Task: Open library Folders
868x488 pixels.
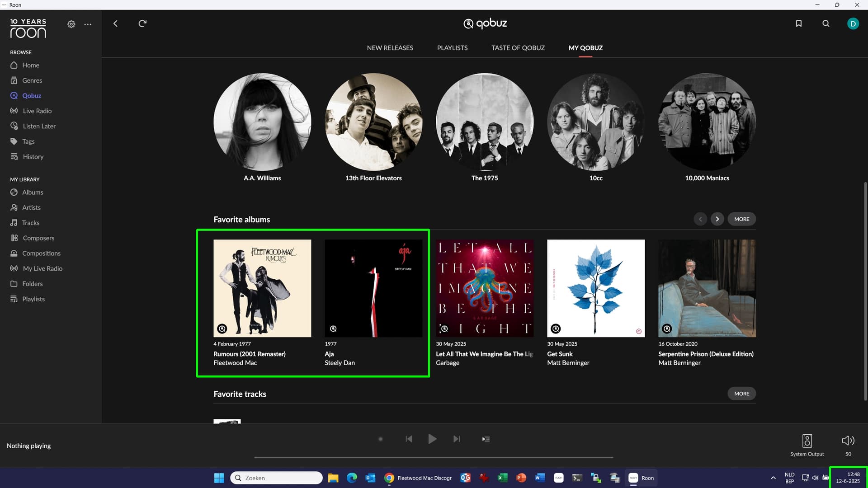Action: 32,284
